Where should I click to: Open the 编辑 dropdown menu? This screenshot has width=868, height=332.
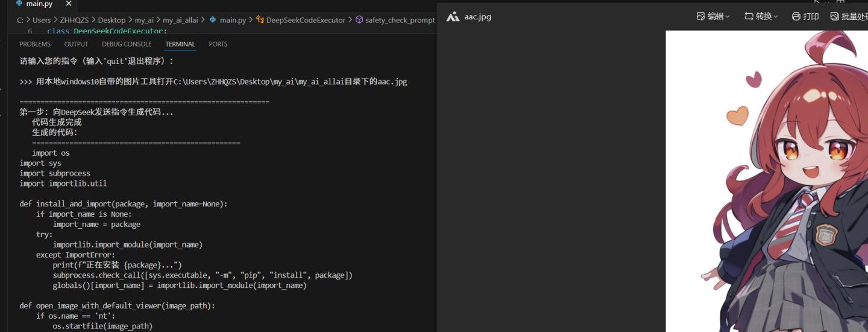coord(713,16)
